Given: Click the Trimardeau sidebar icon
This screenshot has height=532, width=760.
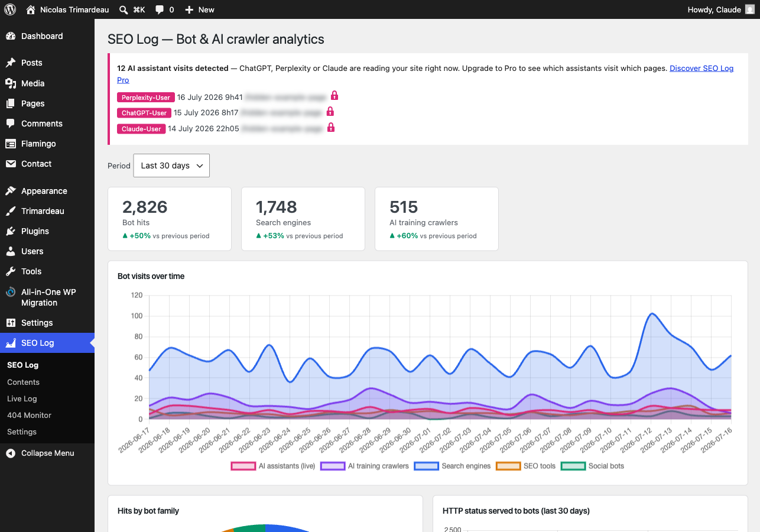Looking at the screenshot, I should pyautogui.click(x=11, y=211).
